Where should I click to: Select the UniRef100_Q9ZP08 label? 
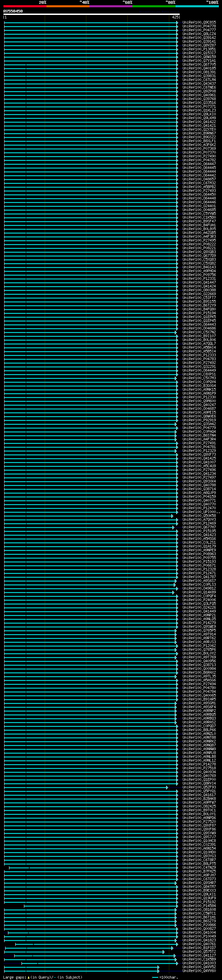(x=199, y=91)
